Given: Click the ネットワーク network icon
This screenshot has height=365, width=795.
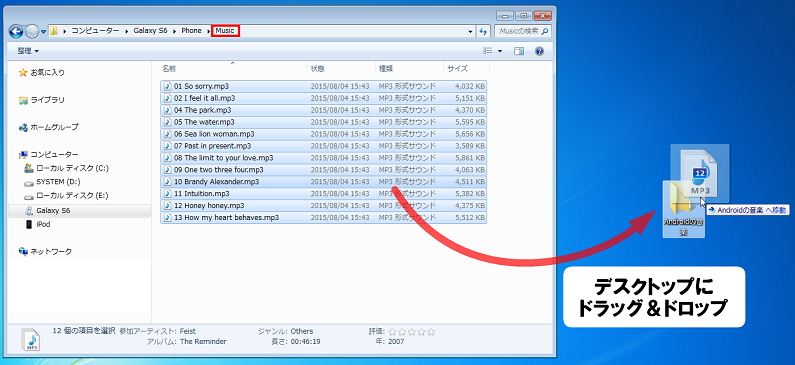Looking at the screenshot, I should pyautogui.click(x=23, y=251).
